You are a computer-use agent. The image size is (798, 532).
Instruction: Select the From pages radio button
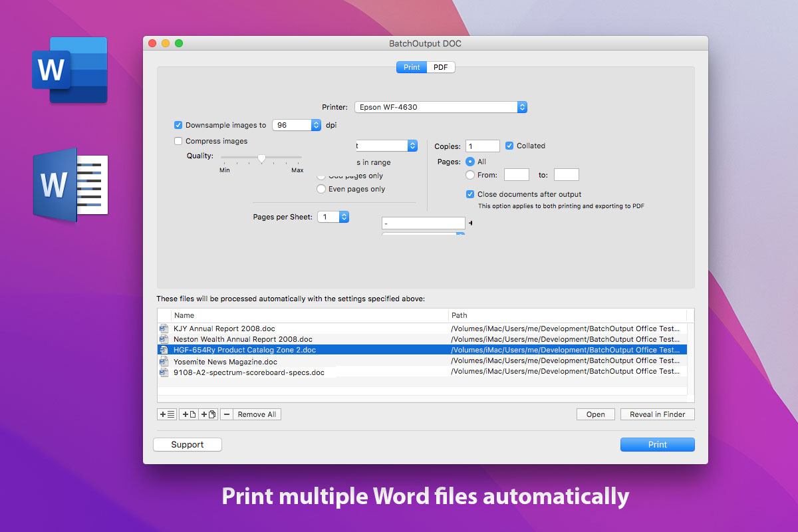pos(471,175)
